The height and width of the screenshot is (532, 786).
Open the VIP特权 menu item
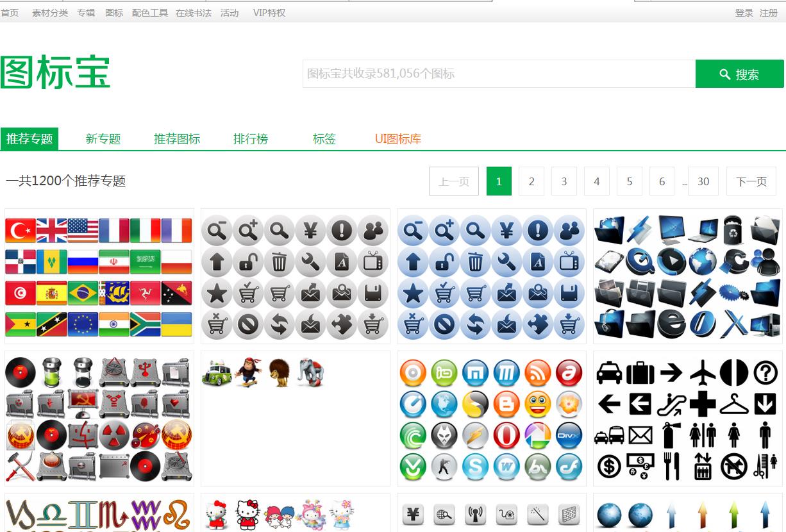pyautogui.click(x=269, y=13)
